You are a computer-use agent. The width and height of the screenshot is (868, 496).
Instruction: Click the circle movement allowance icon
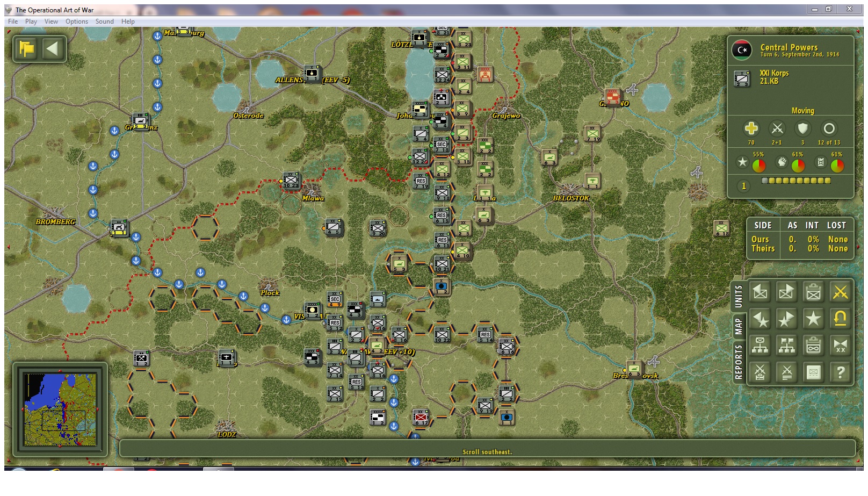829,128
